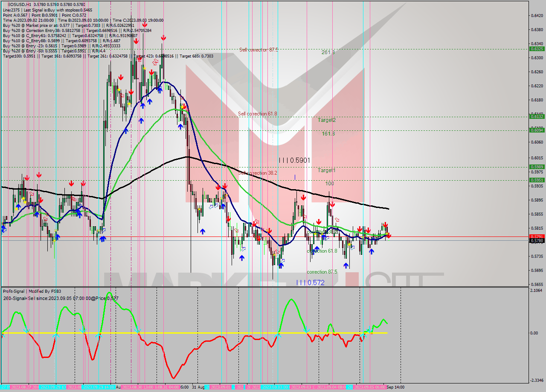Select the 'Sell correction 61.8' label
The image size is (546, 392).
pyautogui.click(x=257, y=114)
